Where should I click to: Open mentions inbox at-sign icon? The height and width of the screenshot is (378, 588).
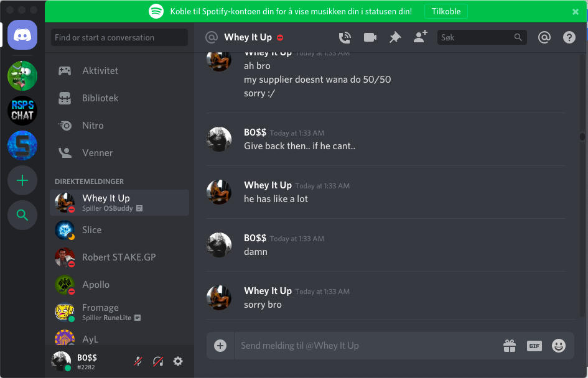tap(544, 37)
